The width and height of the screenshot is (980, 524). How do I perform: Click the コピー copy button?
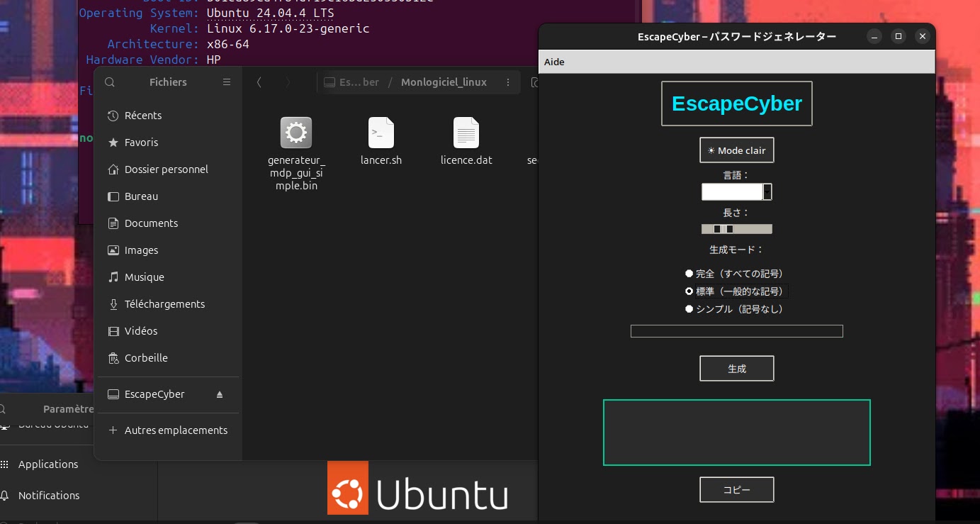pos(737,489)
